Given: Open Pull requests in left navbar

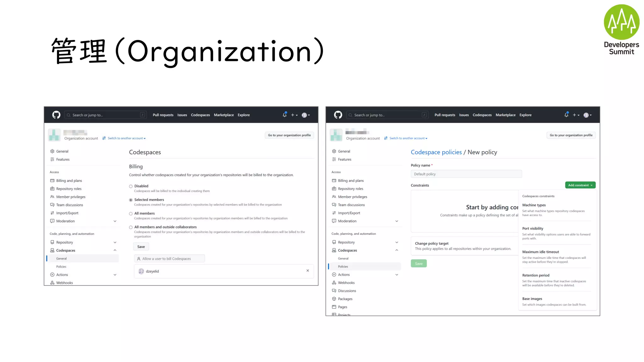Looking at the screenshot, I should tap(163, 115).
